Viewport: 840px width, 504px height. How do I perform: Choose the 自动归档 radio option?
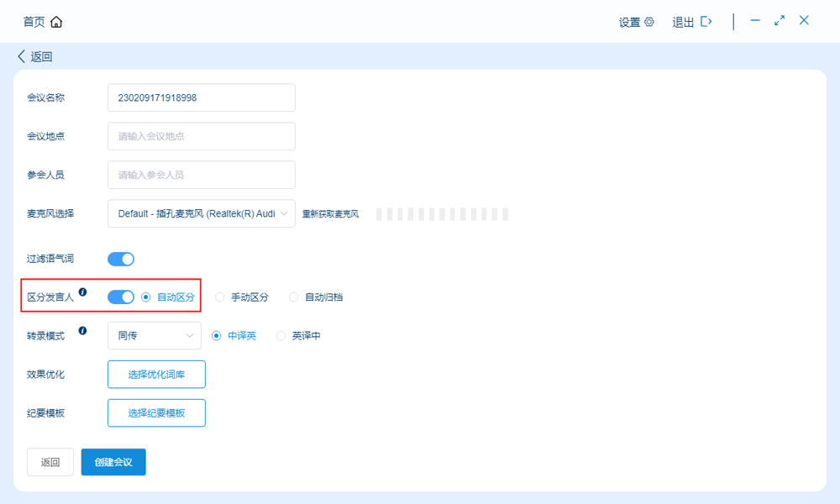click(x=294, y=297)
